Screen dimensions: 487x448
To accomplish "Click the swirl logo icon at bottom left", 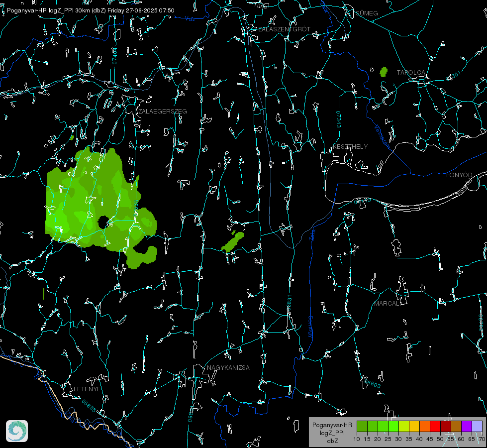I will (17, 431).
